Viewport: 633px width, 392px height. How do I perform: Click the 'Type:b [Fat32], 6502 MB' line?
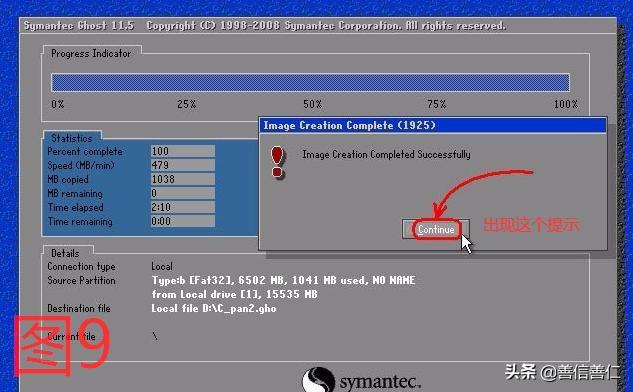pos(283,280)
